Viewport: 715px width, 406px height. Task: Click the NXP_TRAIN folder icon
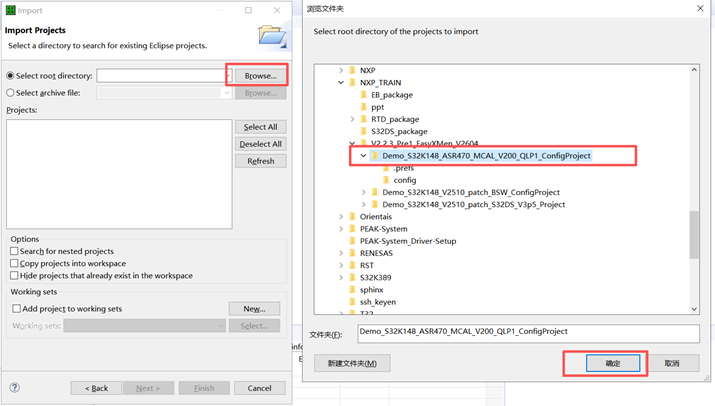352,83
